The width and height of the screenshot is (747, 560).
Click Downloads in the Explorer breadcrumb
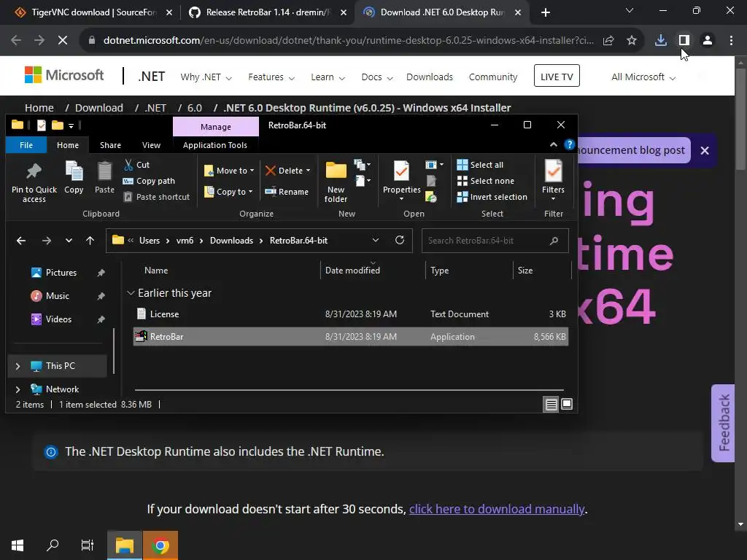point(231,241)
